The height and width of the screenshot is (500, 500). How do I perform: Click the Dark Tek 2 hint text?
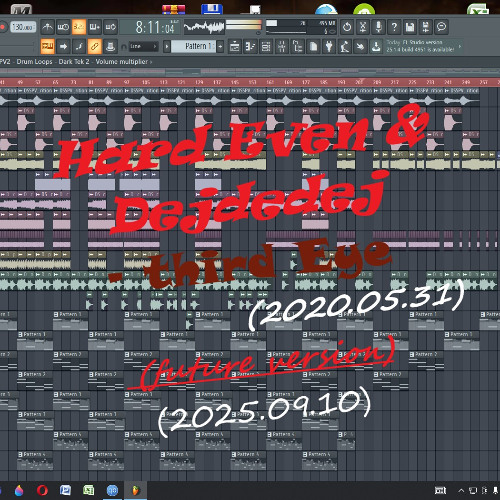(x=74, y=62)
